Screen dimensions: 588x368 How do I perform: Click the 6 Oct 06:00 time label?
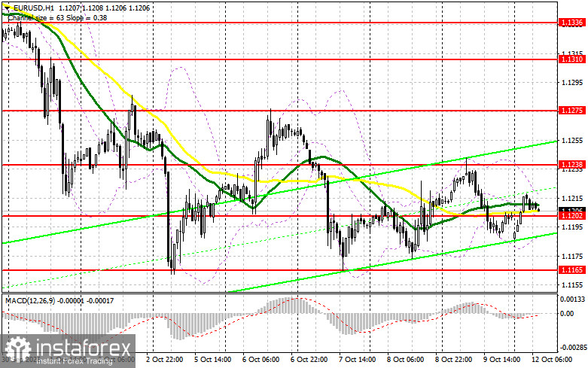click(x=260, y=360)
